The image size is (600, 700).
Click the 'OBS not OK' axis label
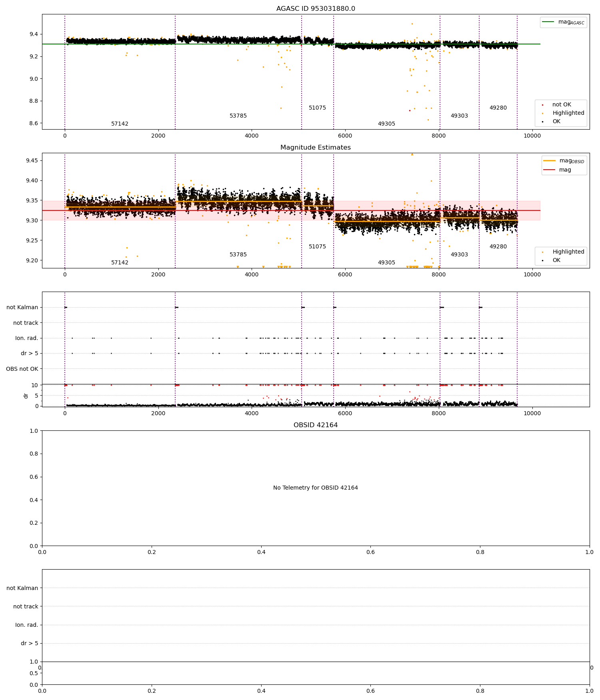(22, 369)
